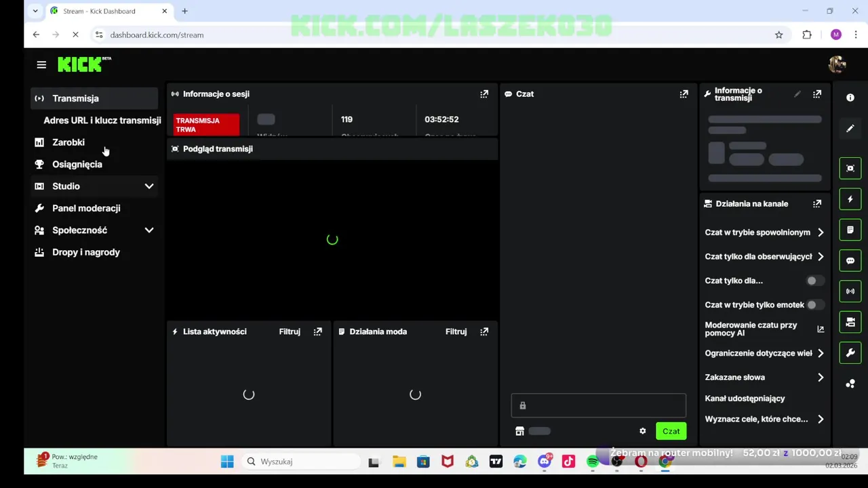The image size is (868, 488).
Task: Pop out the Czat panel
Action: pos(684,94)
